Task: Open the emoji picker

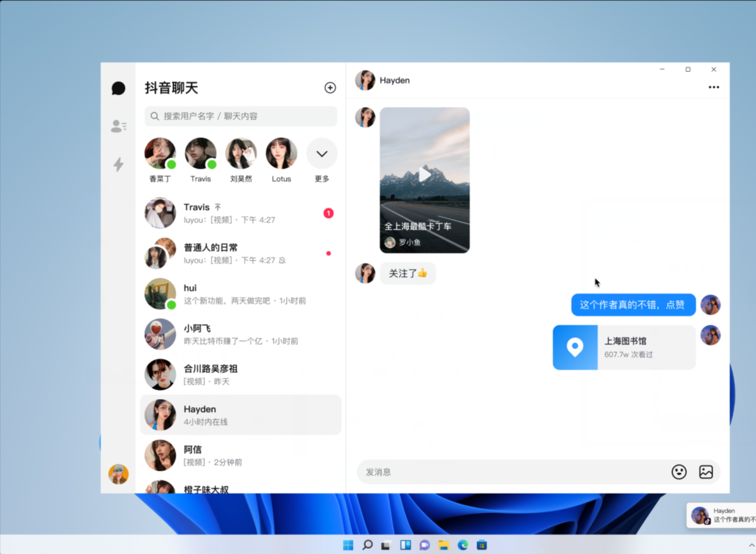Action: (x=679, y=472)
